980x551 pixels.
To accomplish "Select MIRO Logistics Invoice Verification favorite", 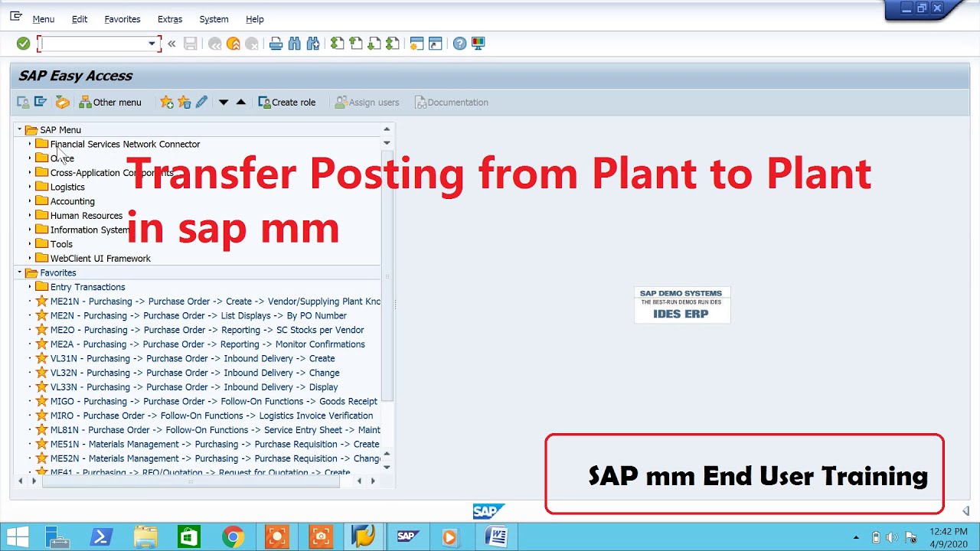I will [x=211, y=416].
